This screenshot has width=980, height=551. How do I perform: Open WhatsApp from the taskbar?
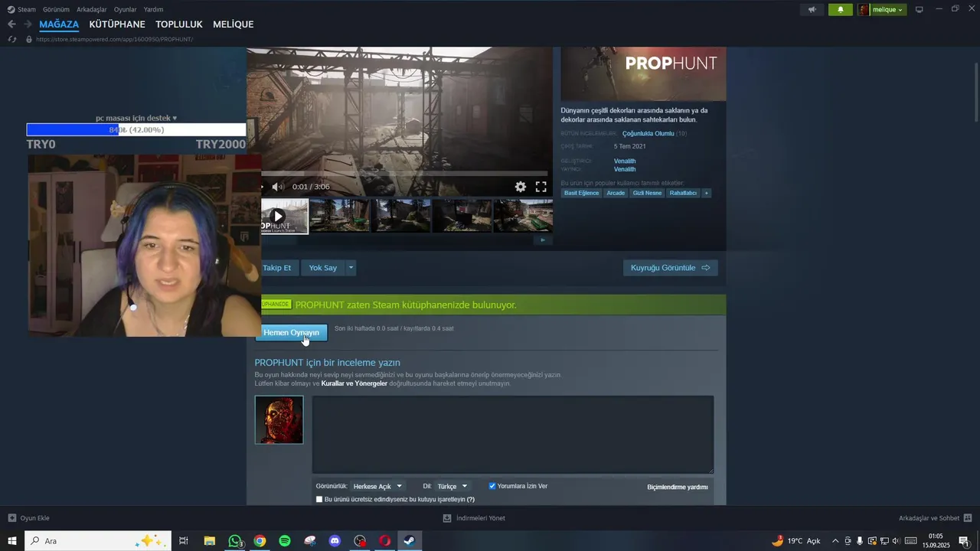[x=235, y=541]
